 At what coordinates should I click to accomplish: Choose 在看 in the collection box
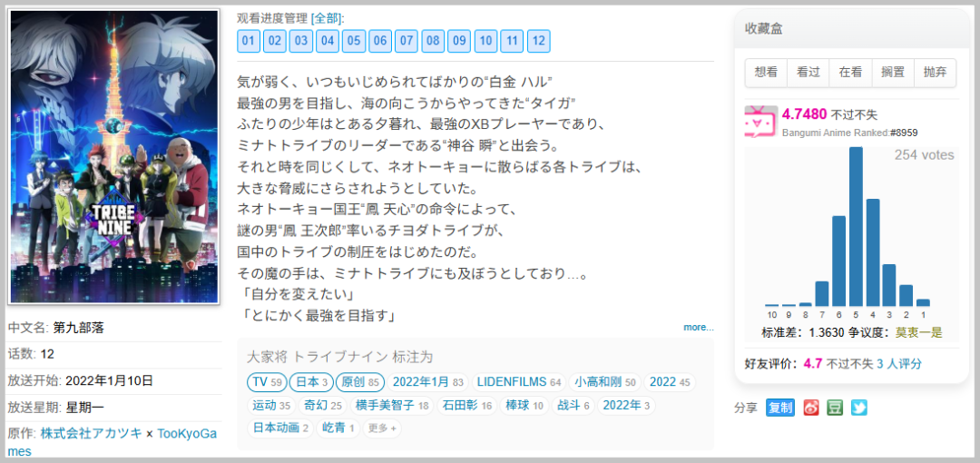850,73
